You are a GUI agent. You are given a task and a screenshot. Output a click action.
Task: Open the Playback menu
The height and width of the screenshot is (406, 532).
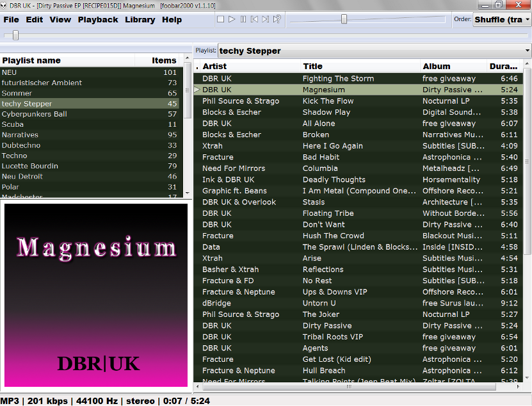pyautogui.click(x=98, y=20)
